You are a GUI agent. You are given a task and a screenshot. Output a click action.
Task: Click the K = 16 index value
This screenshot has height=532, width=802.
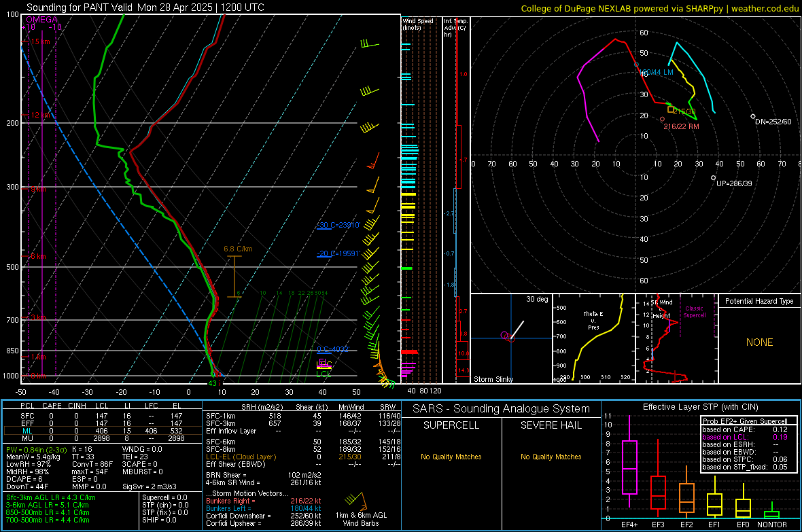[82, 449]
